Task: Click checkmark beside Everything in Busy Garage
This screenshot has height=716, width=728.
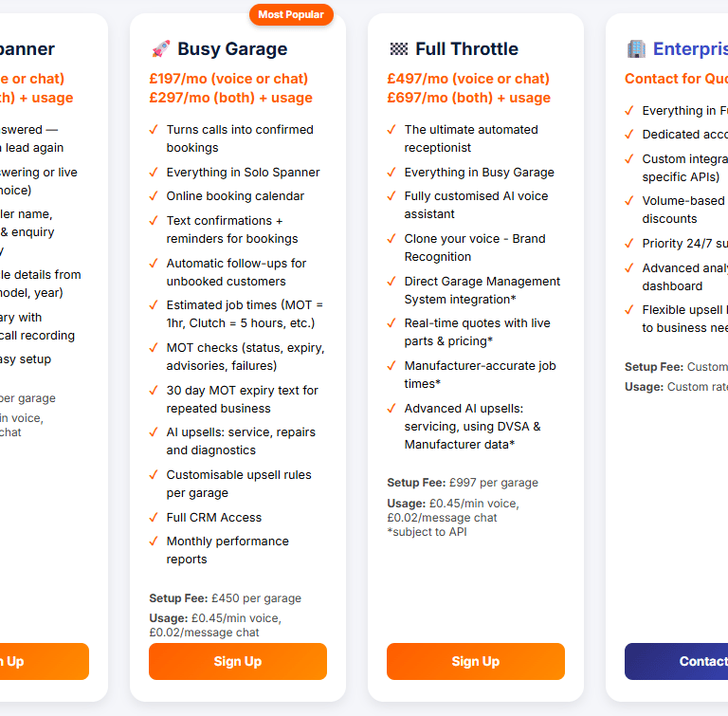Action: coord(391,173)
